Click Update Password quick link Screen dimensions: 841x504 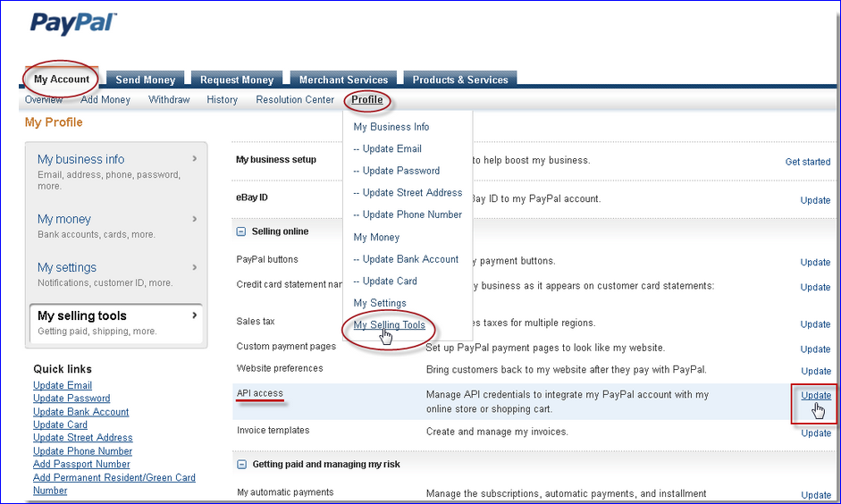pos(71,399)
